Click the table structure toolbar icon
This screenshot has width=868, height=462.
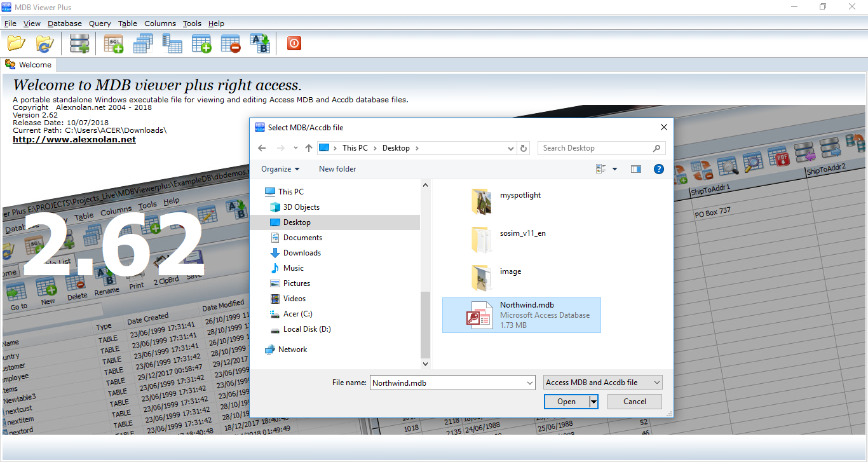coord(172,43)
